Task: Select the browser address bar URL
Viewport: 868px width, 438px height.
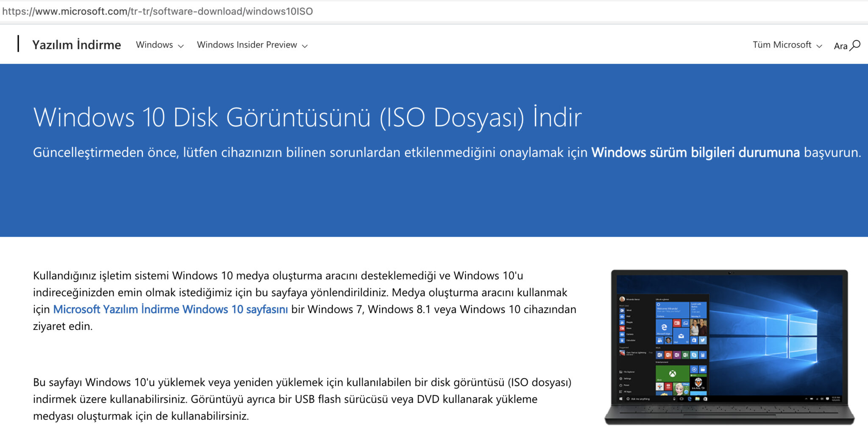Action: pyautogui.click(x=157, y=11)
